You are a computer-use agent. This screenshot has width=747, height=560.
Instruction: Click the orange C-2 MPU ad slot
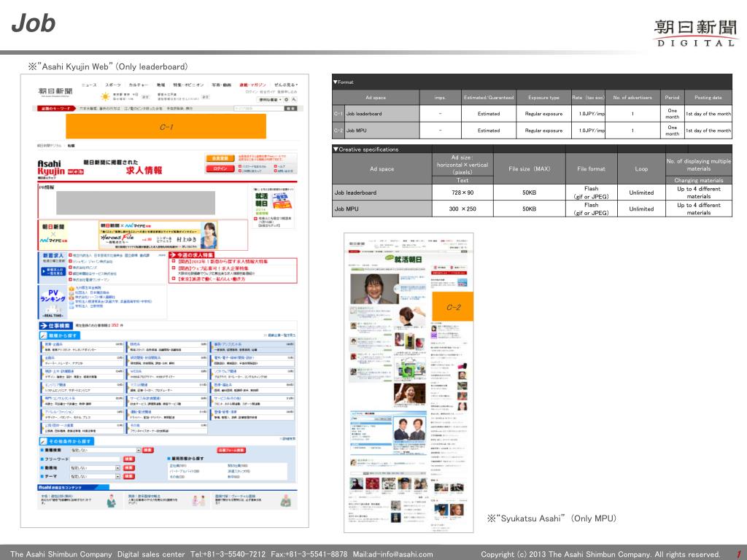click(x=452, y=307)
